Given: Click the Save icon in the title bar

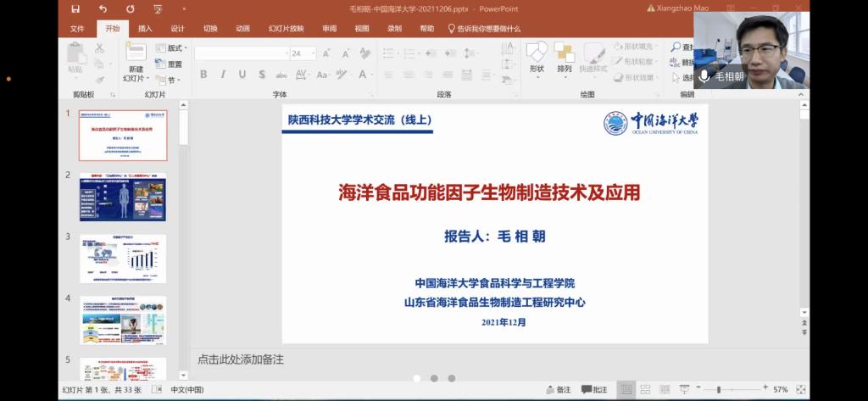Looking at the screenshot, I should pyautogui.click(x=75, y=9).
